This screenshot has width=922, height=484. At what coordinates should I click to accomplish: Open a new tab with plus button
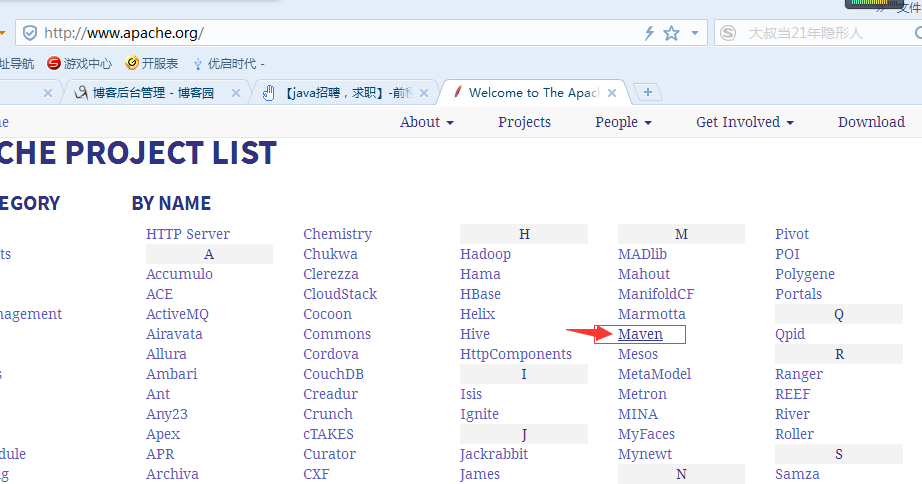pyautogui.click(x=647, y=92)
